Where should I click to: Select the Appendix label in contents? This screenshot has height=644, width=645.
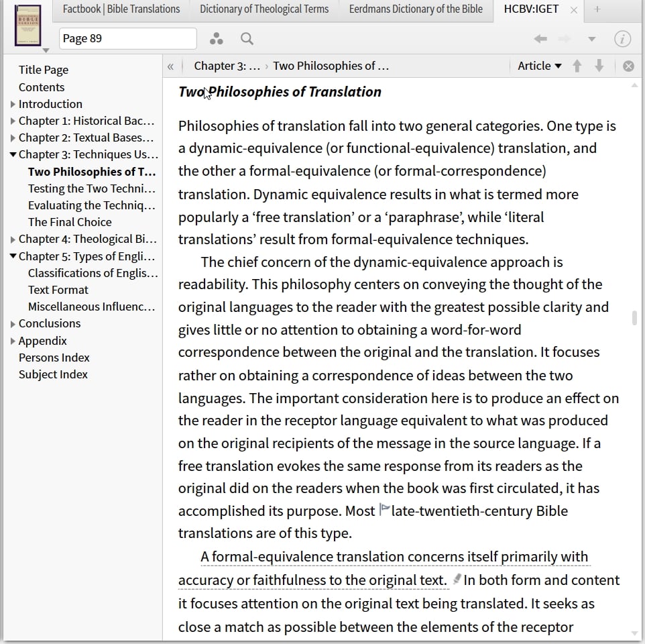tap(42, 341)
